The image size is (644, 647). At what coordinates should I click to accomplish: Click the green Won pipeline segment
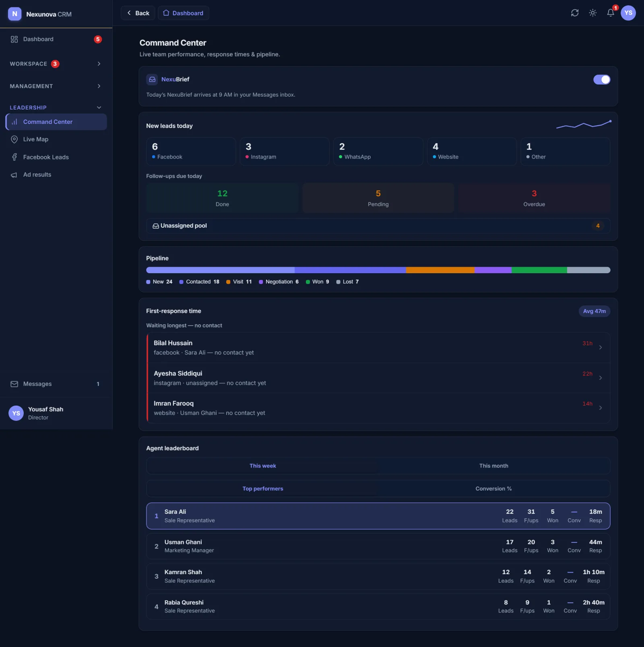539,270
